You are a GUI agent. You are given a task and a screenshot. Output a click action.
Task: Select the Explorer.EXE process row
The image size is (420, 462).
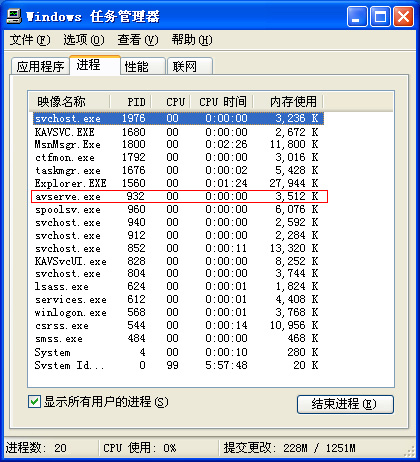point(178,183)
